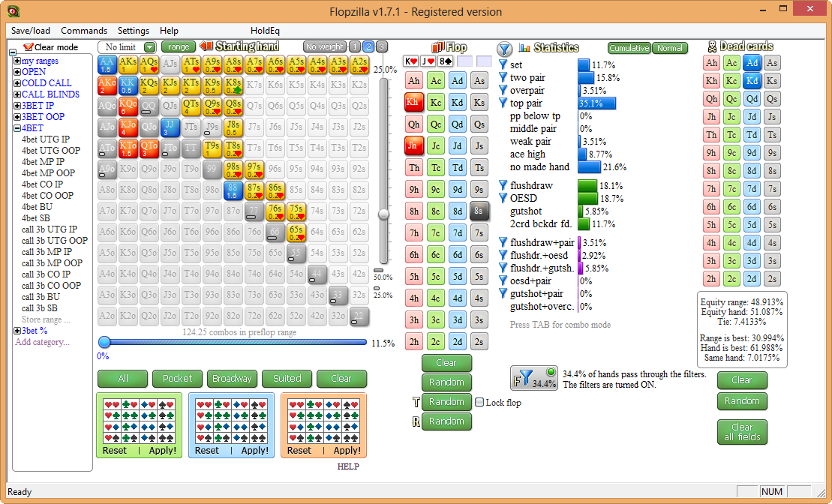Image resolution: width=832 pixels, height=504 pixels.
Task: Click the Random button for the turn card
Action: [x=446, y=402]
